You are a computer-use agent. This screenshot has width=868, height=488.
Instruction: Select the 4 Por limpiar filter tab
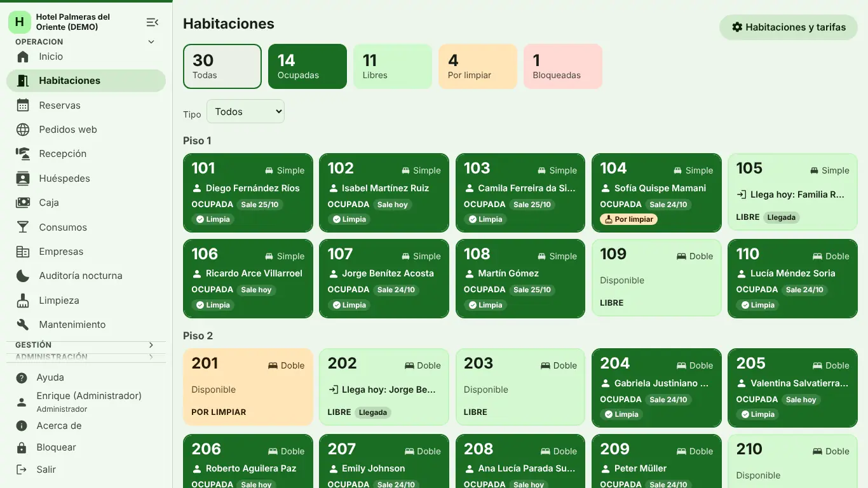click(x=478, y=66)
